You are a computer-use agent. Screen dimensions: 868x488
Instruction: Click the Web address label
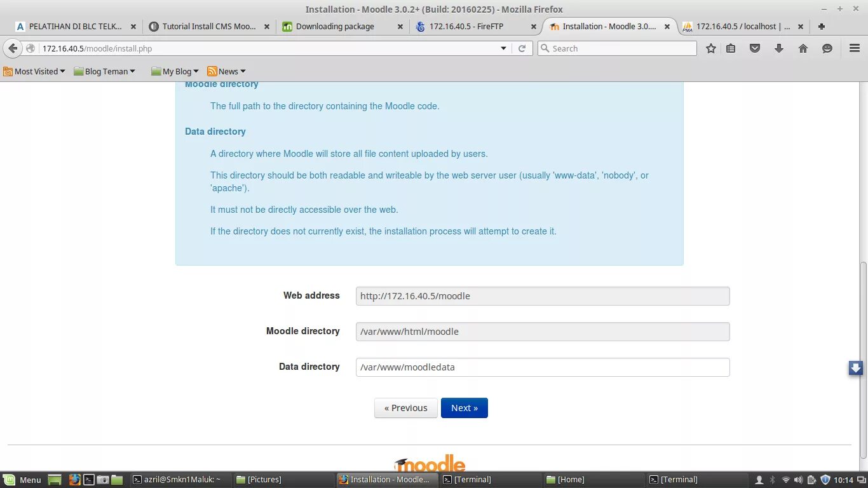(311, 295)
